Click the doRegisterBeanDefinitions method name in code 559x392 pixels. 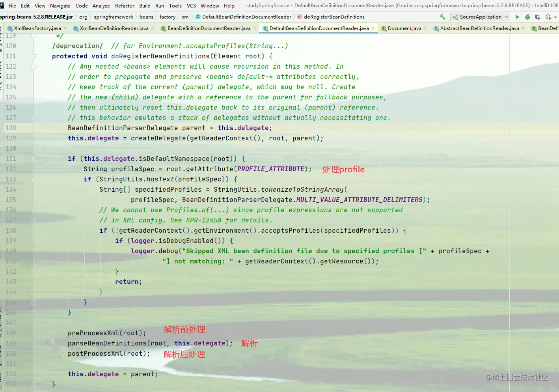[160, 56]
